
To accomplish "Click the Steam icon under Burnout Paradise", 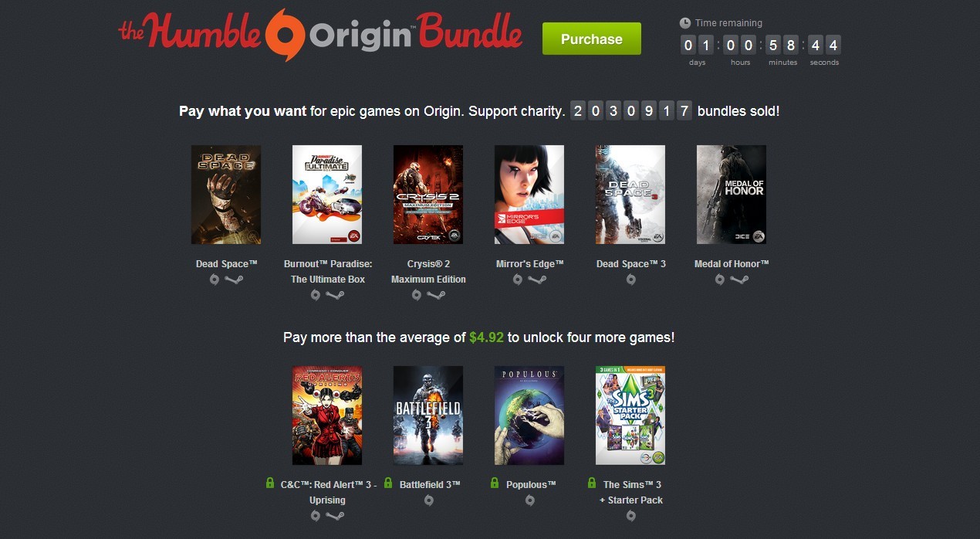I will [335, 295].
